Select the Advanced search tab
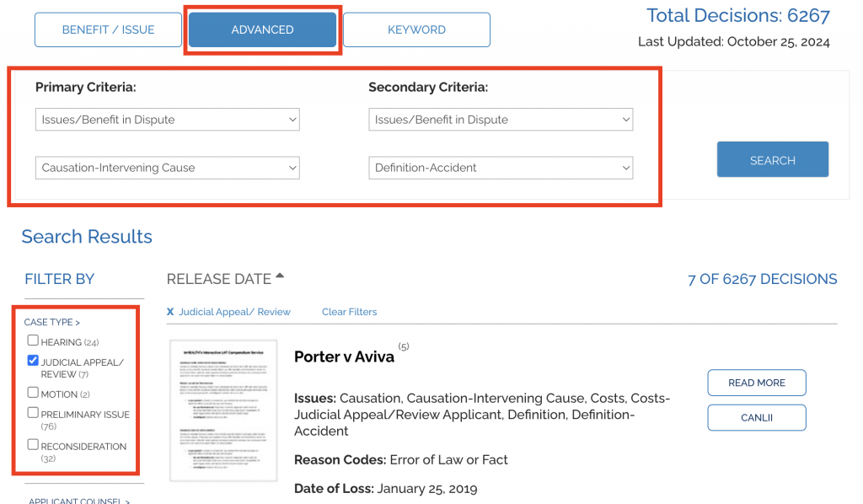863x504 pixels. coord(263,29)
